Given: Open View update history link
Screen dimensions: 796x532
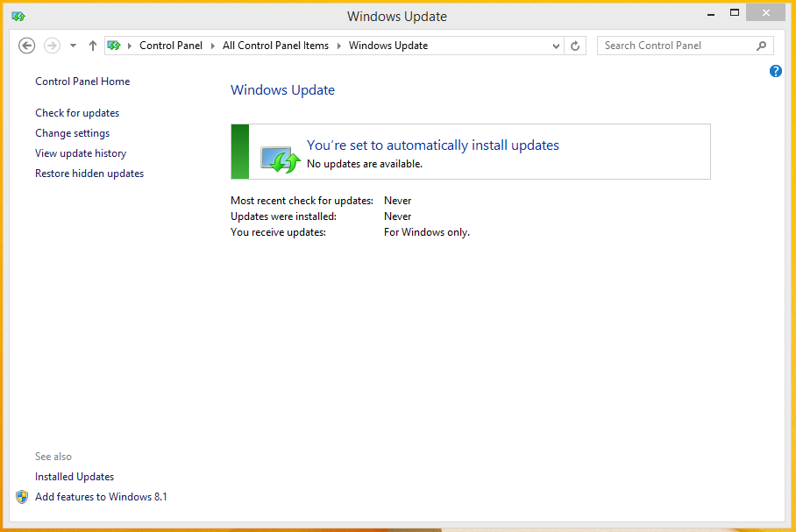Looking at the screenshot, I should (x=81, y=153).
